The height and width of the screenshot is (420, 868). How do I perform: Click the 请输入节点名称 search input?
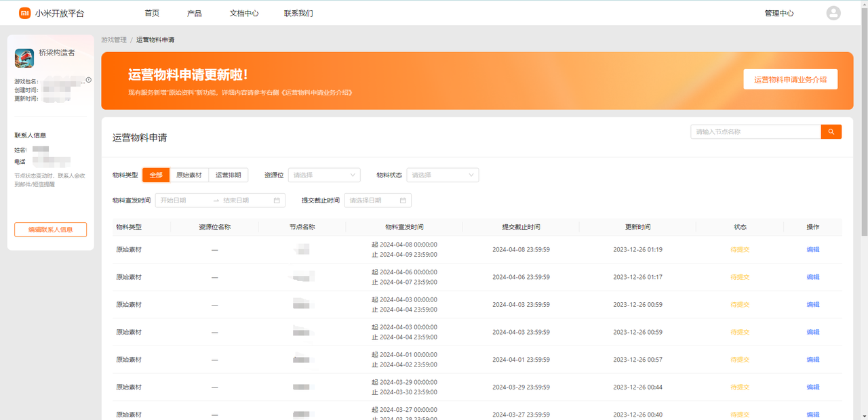(x=755, y=132)
